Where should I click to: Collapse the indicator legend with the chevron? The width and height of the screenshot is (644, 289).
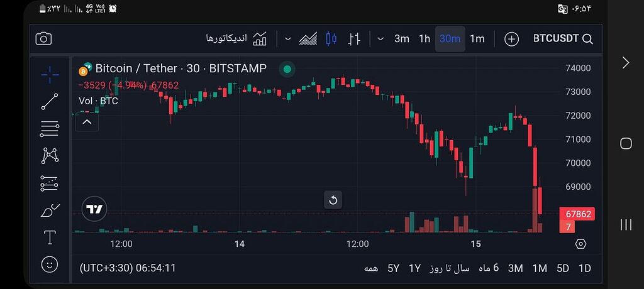pyautogui.click(x=87, y=122)
